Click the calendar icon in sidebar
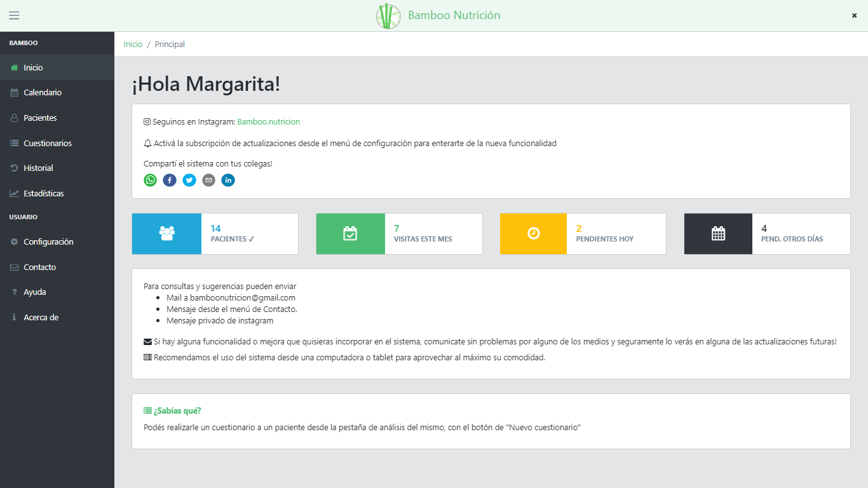868x488 pixels. coord(14,93)
